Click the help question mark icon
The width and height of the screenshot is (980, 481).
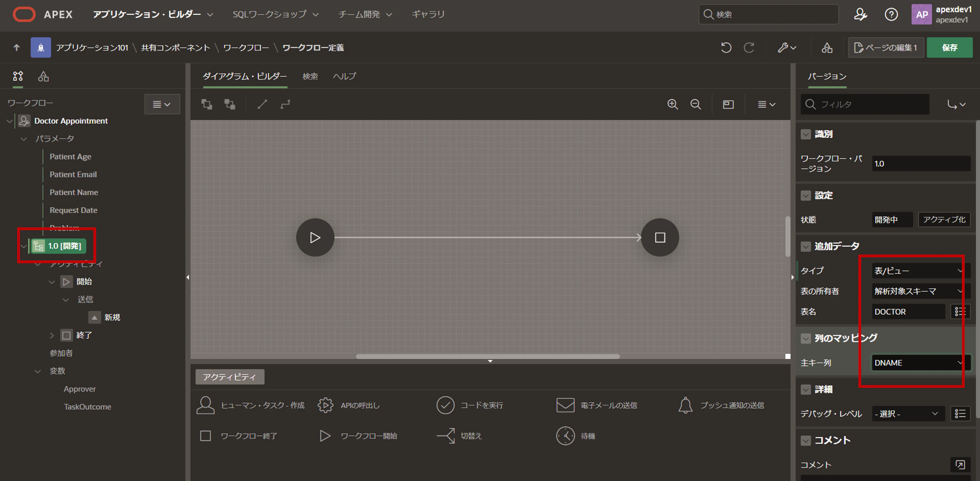coord(891,14)
